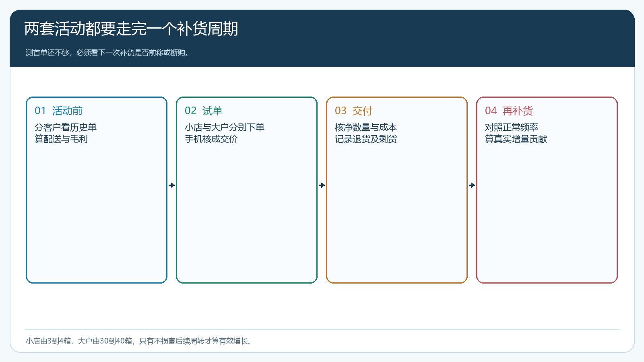Click the line 算配送与毛利
The image size is (644, 362).
[x=61, y=139]
